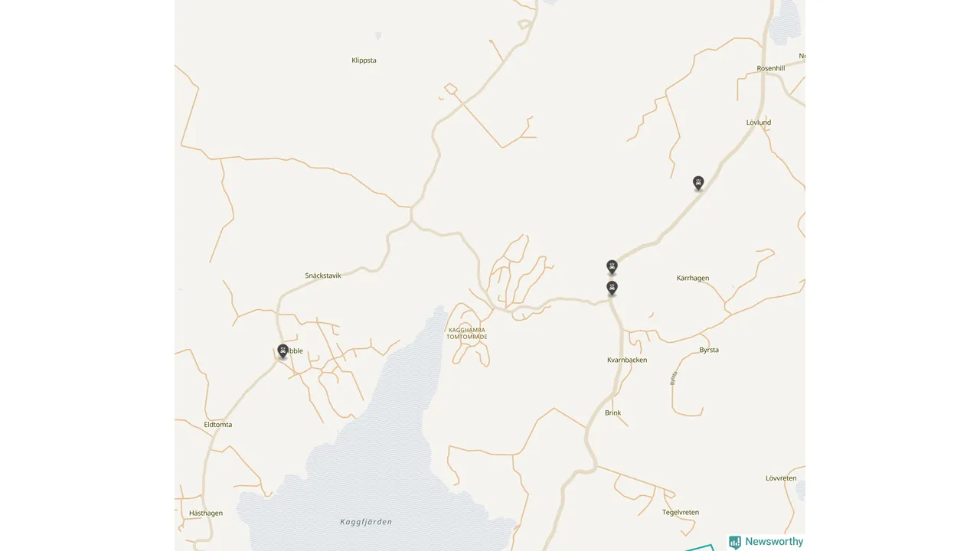Open the northern marker of the pair west of Kärrhagen
Viewport: 980px width, 551px height.
[612, 266]
